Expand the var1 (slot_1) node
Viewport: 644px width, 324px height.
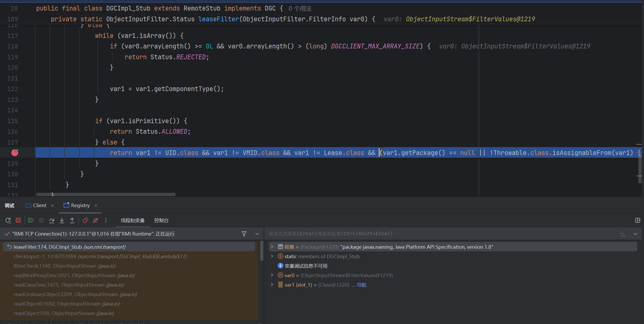[272, 285]
